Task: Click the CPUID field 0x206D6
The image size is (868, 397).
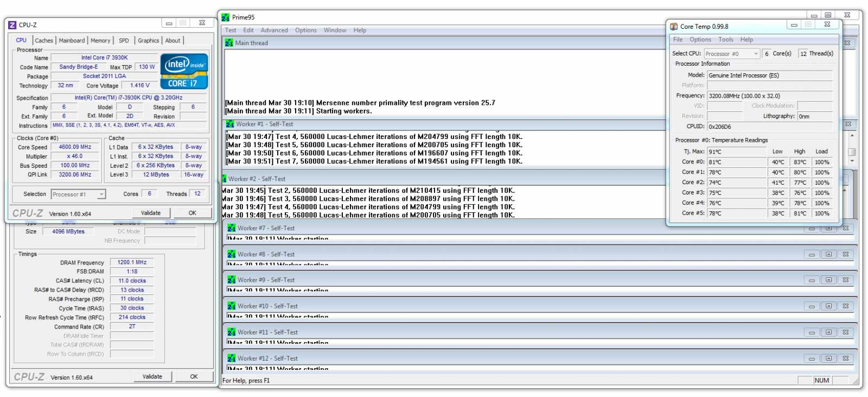Action: [x=770, y=127]
